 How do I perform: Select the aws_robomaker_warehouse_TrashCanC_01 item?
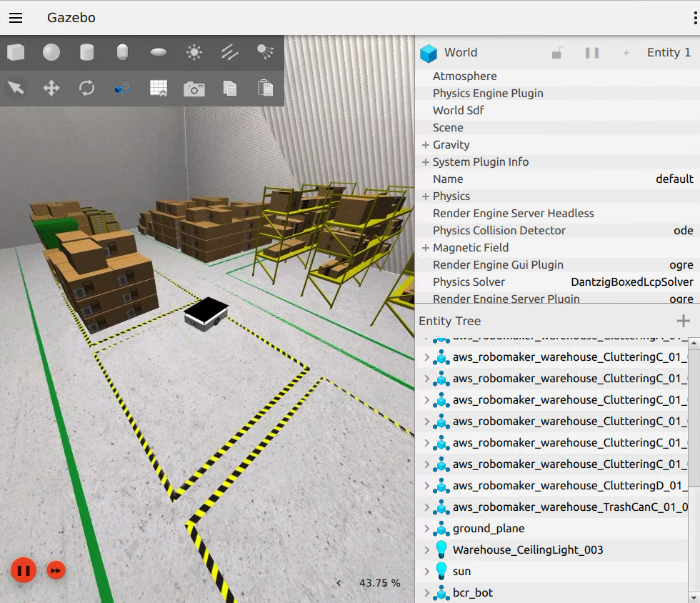[551, 507]
